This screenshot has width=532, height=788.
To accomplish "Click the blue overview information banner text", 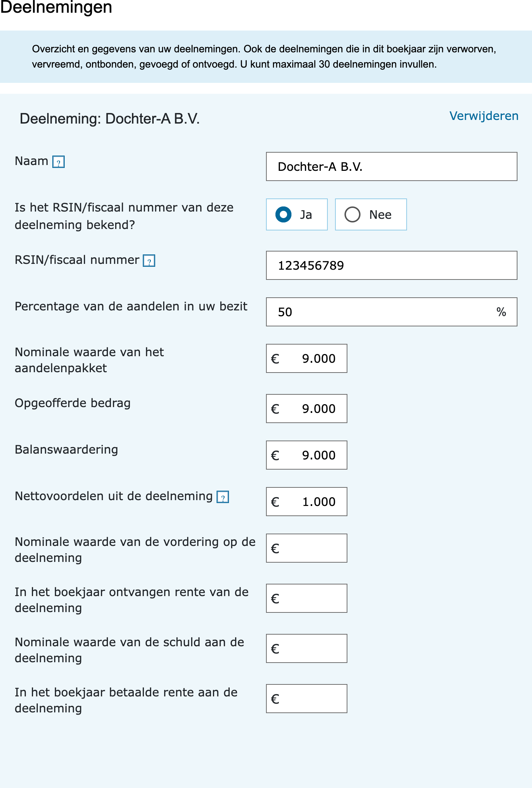I will 264,57.
